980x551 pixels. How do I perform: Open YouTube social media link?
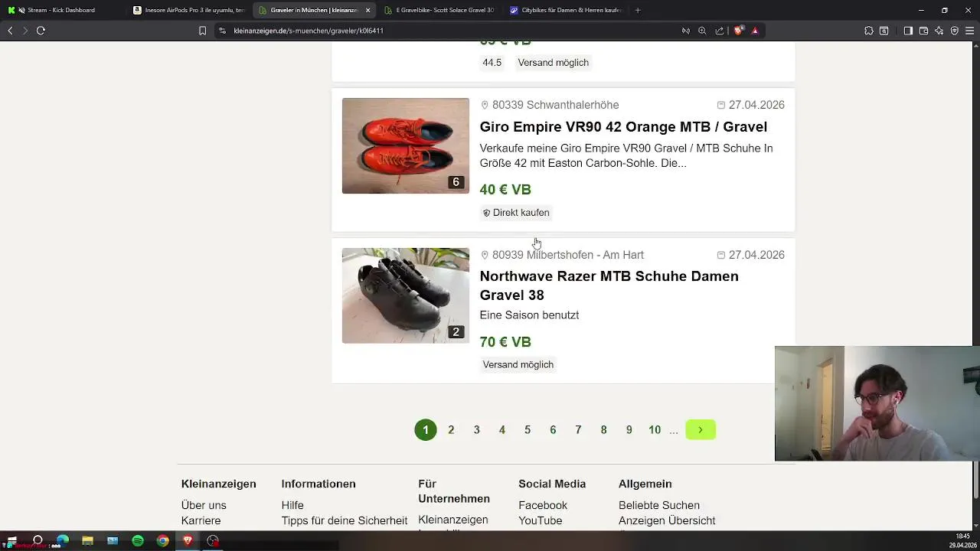click(x=541, y=520)
